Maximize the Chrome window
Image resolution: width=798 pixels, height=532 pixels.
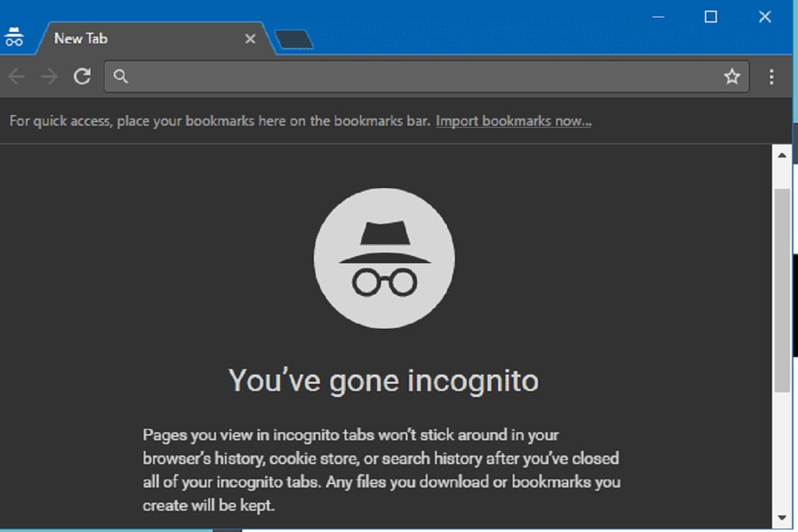(711, 17)
